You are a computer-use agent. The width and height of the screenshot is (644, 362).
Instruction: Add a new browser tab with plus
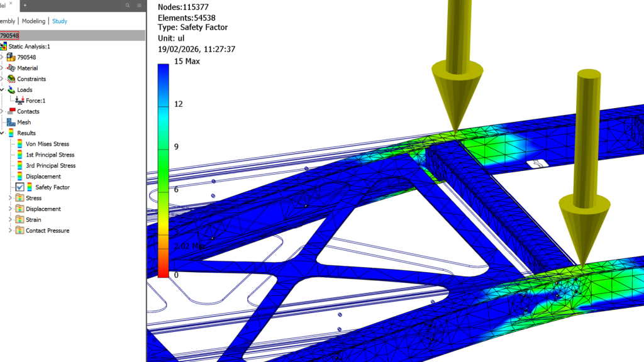pyautogui.click(x=25, y=5)
